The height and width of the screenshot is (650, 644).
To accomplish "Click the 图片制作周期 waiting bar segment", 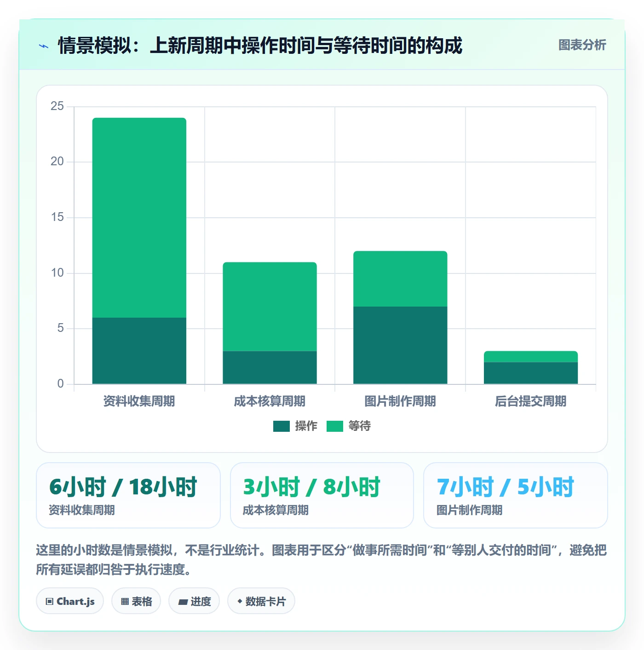I will coord(400,279).
